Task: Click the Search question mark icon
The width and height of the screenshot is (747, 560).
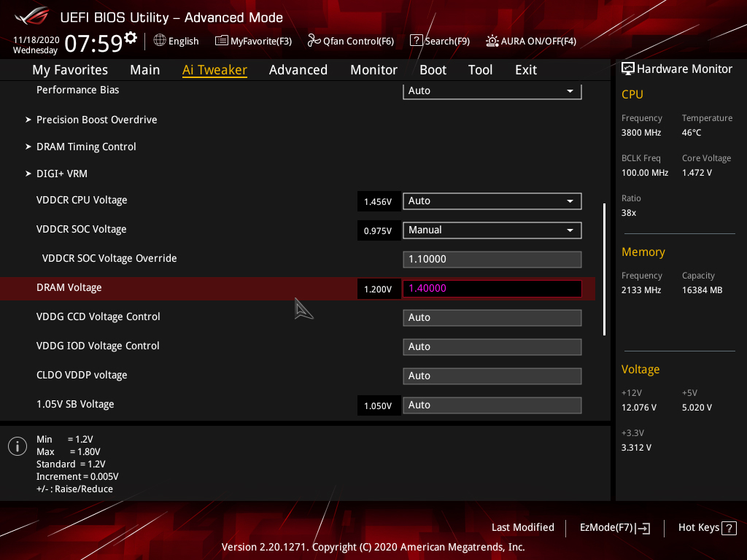Action: [416, 41]
